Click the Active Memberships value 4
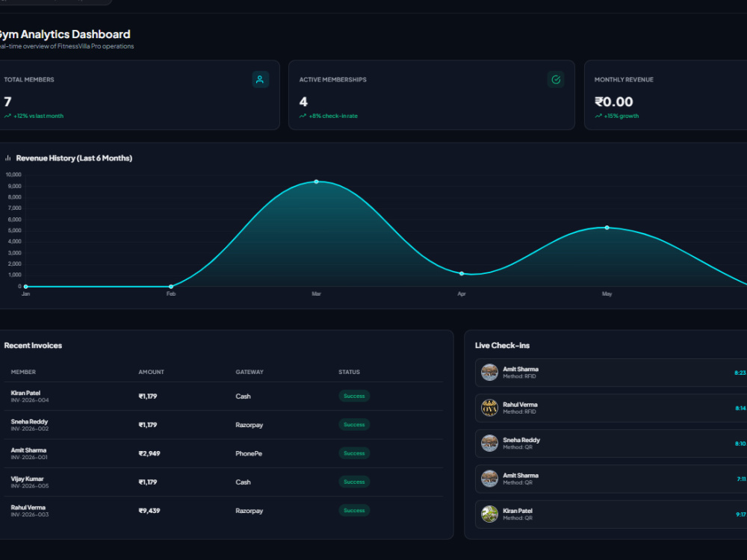Viewport: 747px width, 560px height. coord(303,102)
